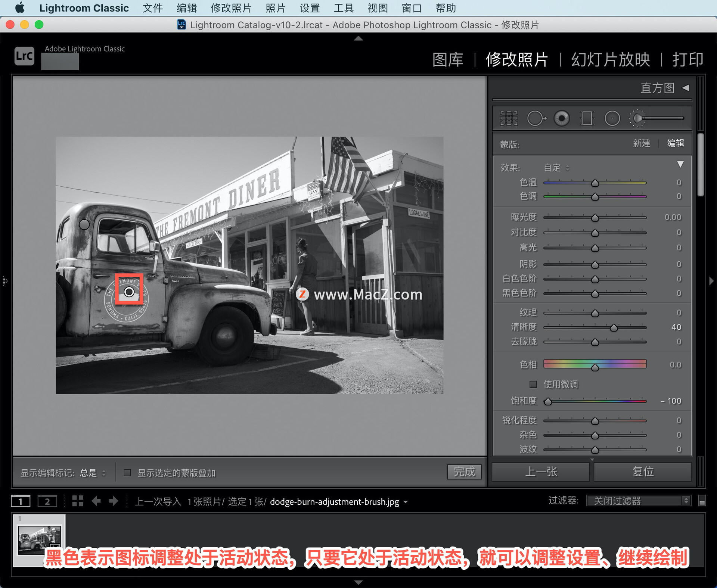The height and width of the screenshot is (588, 717).
Task: Click the 曝光度 slider handle
Action: 595,218
